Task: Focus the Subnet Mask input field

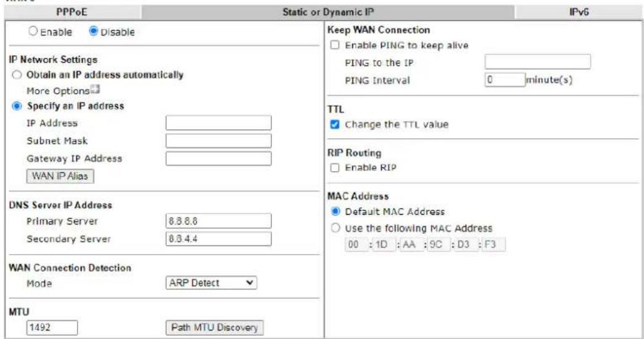Action: coord(219,141)
